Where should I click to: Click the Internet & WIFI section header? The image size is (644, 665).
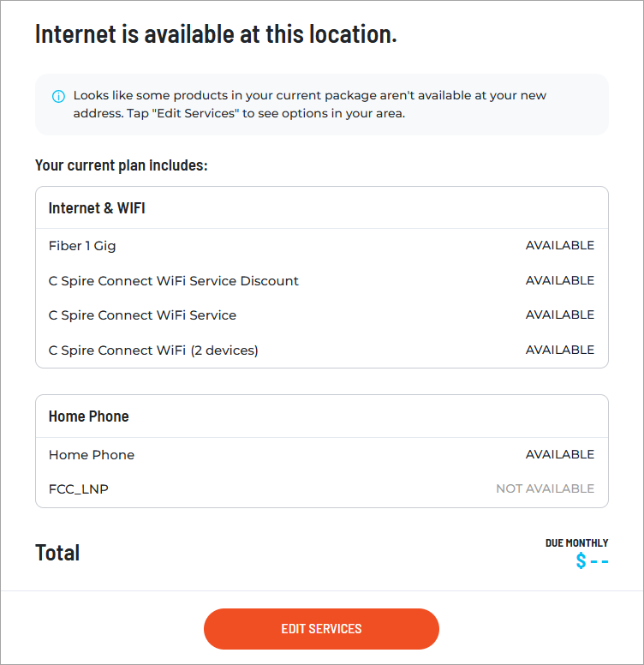[97, 208]
